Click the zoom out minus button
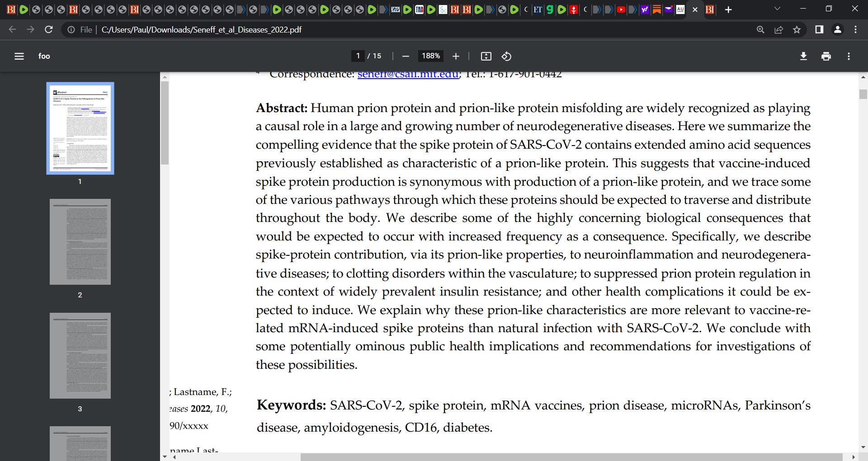 click(406, 56)
